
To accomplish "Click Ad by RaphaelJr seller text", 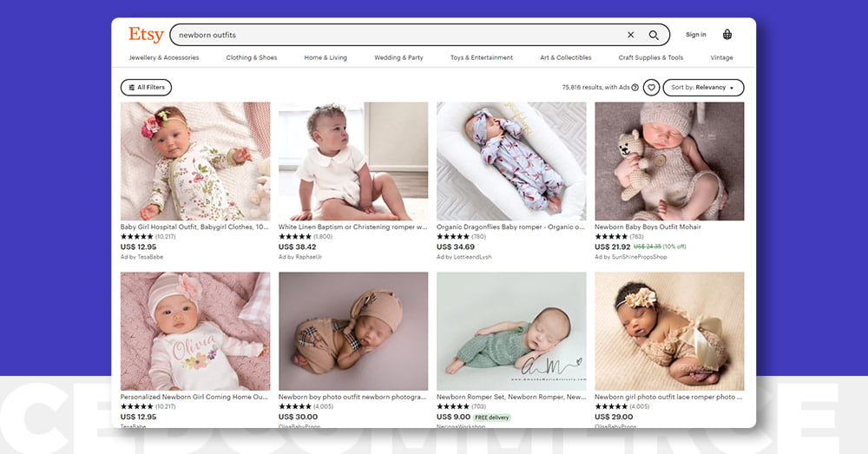I will click(300, 257).
